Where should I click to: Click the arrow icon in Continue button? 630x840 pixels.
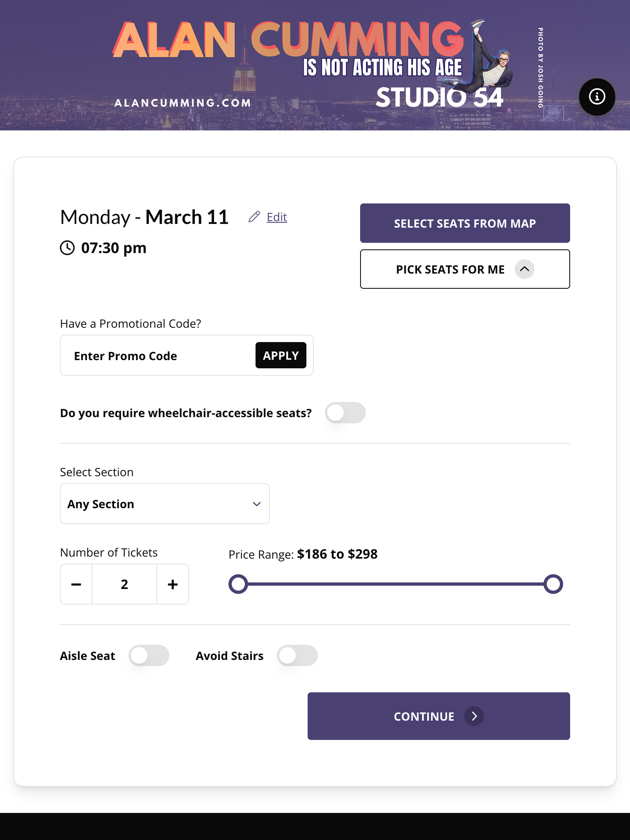tap(474, 716)
